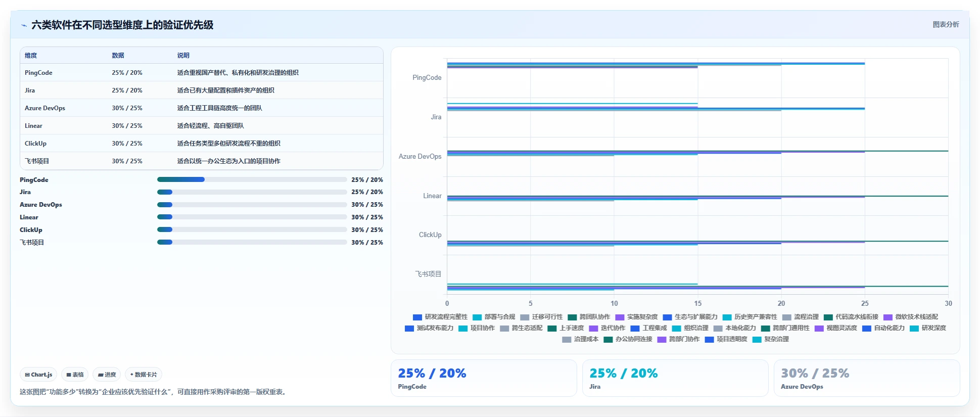
Task: Toggle the 跨生态适配 legend entry
Action: pyautogui.click(x=521, y=328)
